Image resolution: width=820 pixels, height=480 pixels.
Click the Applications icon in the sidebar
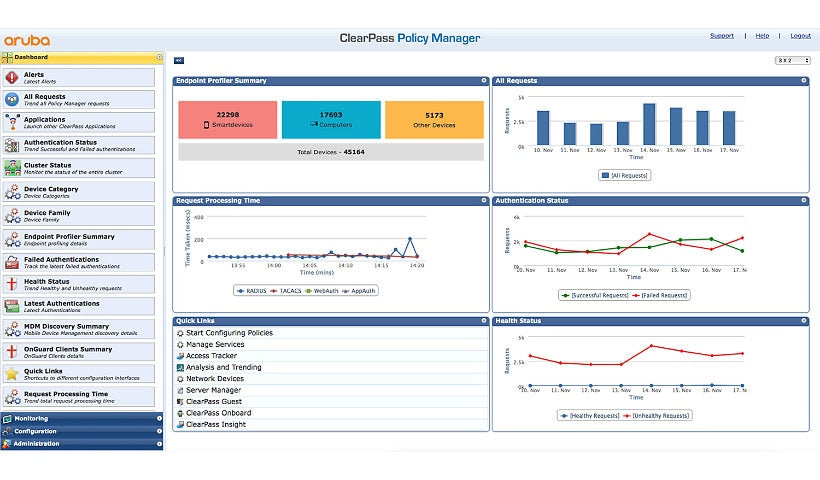[x=12, y=122]
